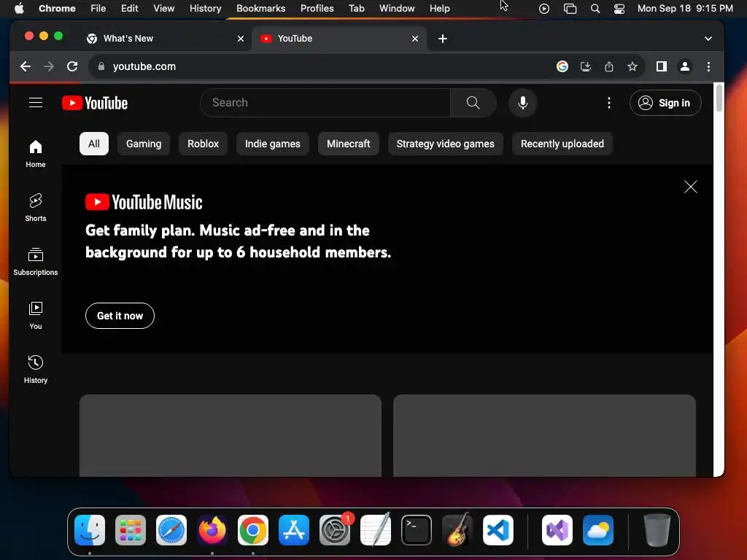This screenshot has height=560, width=747.
Task: Open the second video placeholder thumbnail
Action: pyautogui.click(x=544, y=435)
